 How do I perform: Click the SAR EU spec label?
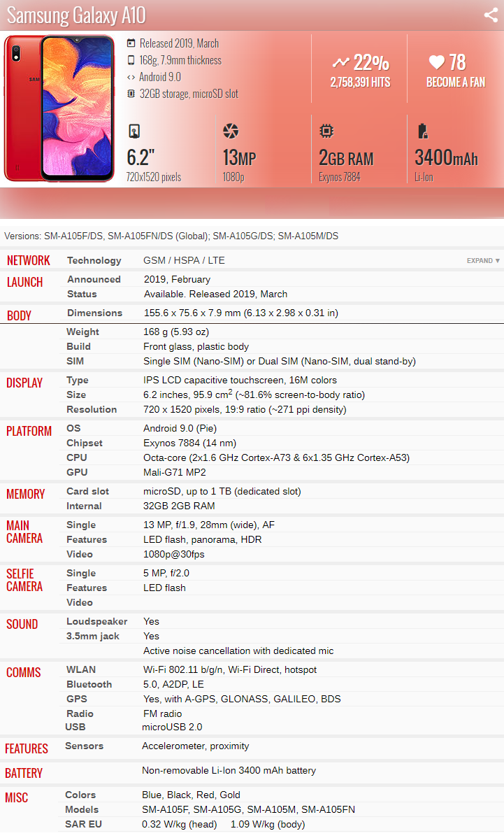[x=83, y=824]
